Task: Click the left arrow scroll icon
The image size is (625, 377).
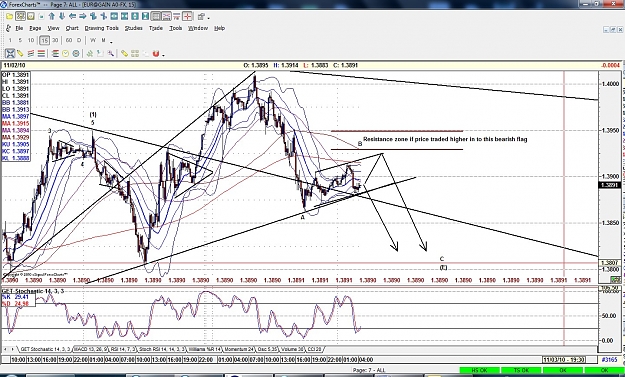Action: [72, 16]
